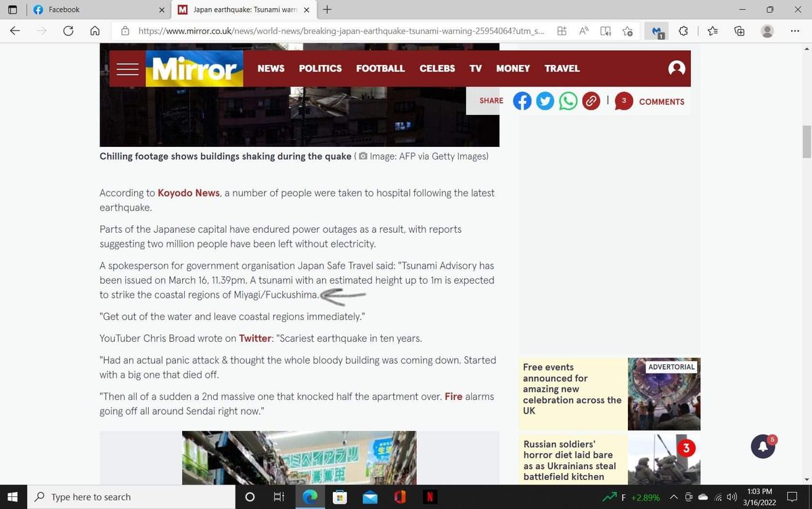This screenshot has height=509, width=812.
Task: Open the Koyodo News link
Action: [189, 193]
